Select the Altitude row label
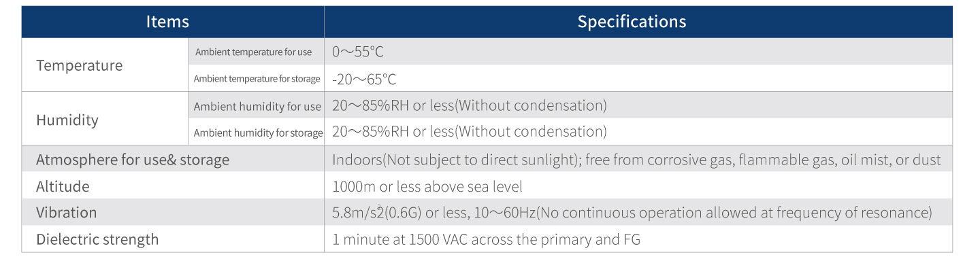This screenshot has height=261, width=980. [63, 186]
